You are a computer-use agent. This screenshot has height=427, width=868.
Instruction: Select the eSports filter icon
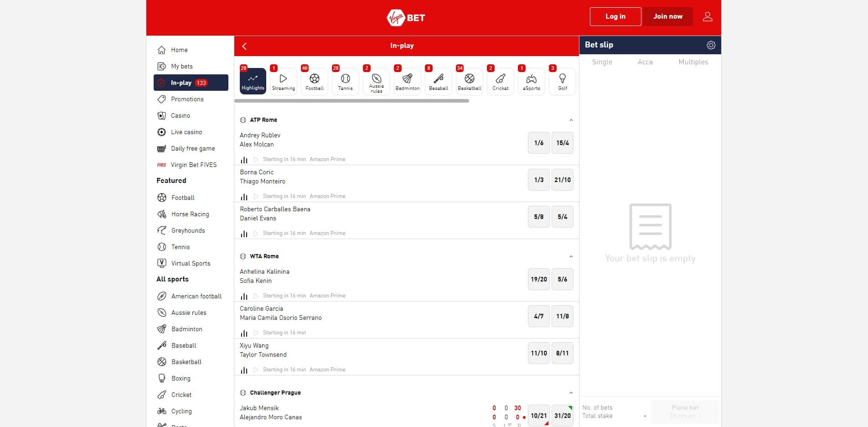pyautogui.click(x=531, y=81)
